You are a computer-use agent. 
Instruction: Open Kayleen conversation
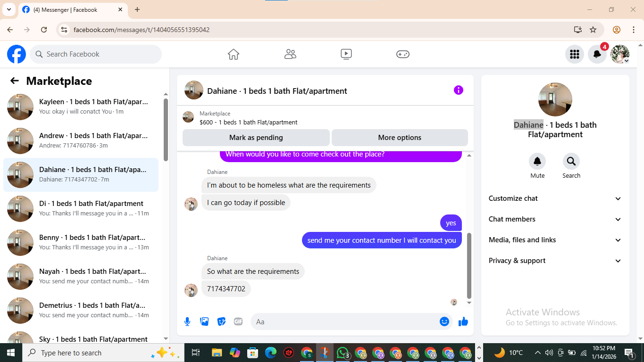coord(81,107)
